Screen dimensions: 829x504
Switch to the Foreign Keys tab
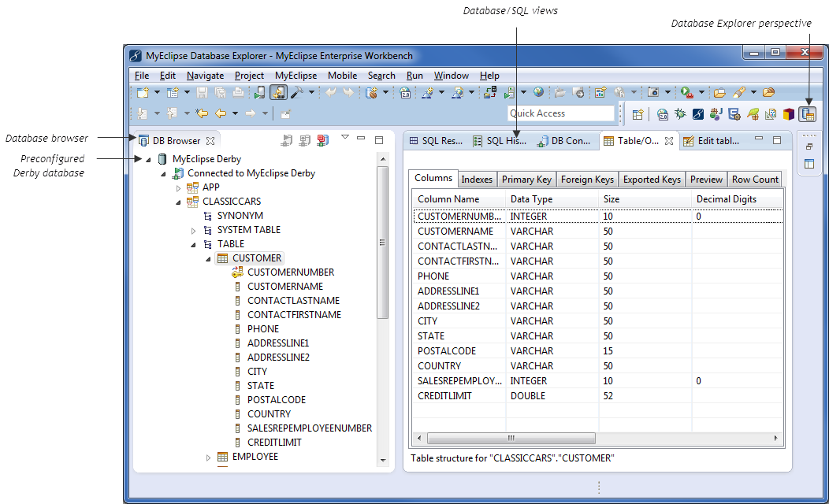pos(589,180)
